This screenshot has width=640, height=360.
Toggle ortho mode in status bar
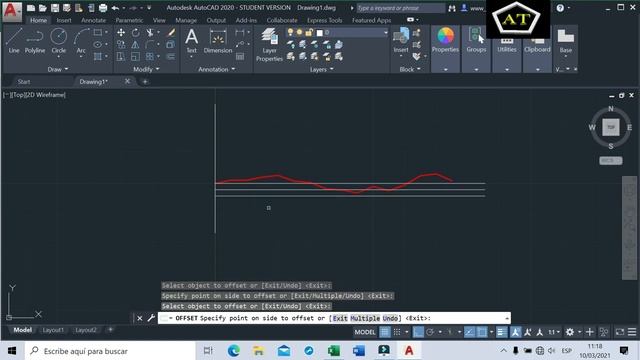(x=418, y=332)
